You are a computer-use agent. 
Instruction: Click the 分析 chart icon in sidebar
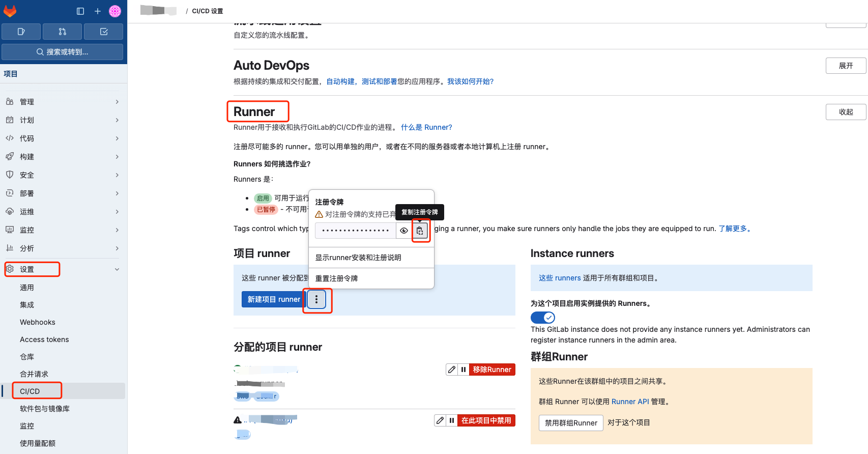10,248
